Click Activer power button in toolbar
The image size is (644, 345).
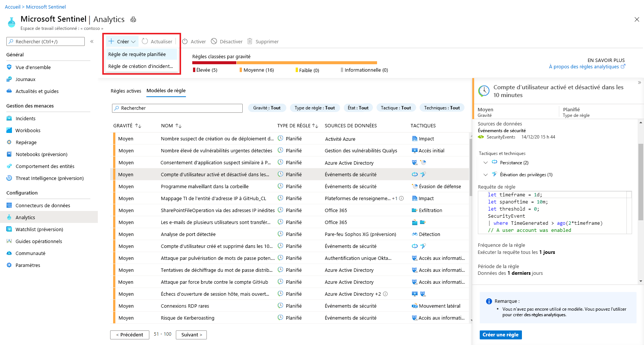click(194, 41)
